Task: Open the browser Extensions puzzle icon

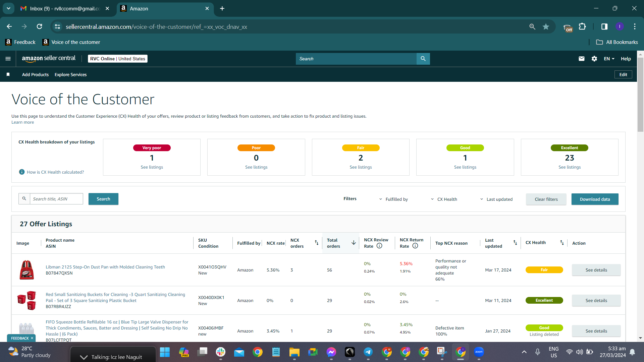Action: coord(583,26)
